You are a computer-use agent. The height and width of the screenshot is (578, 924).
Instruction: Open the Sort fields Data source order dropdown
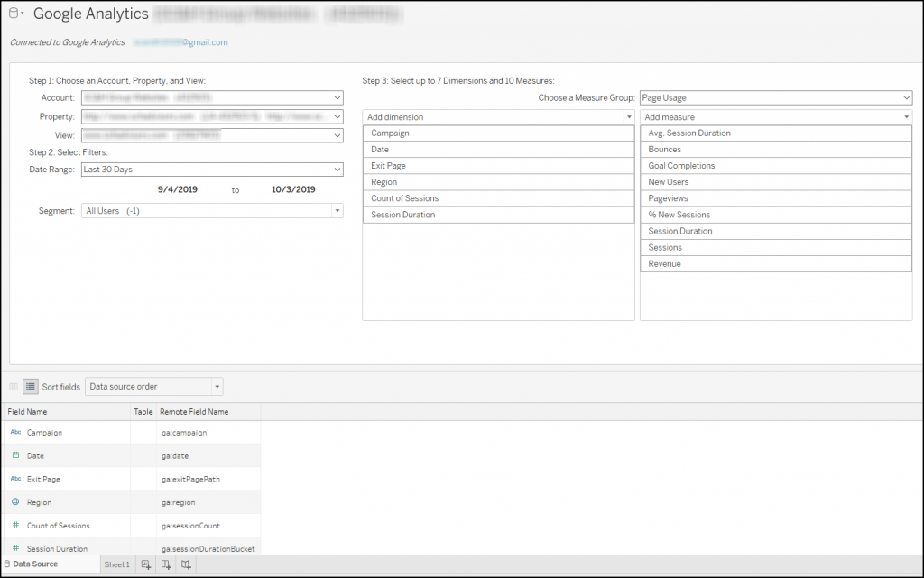point(153,387)
